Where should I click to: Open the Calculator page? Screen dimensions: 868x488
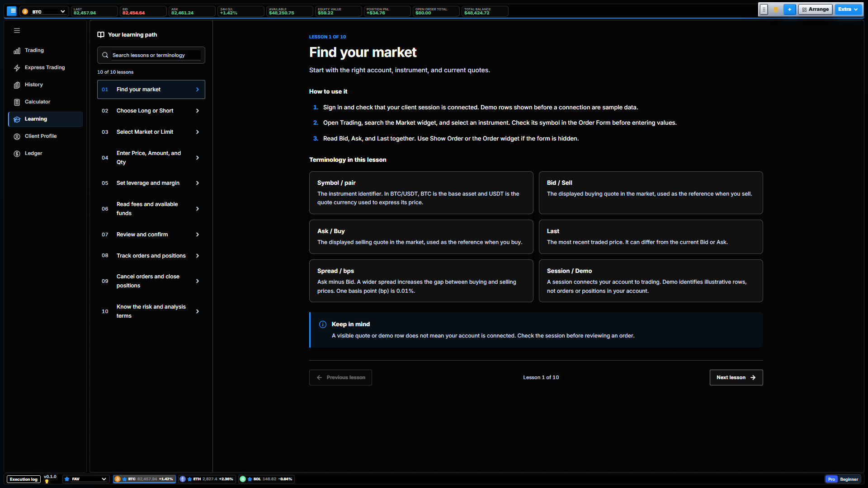(x=45, y=102)
